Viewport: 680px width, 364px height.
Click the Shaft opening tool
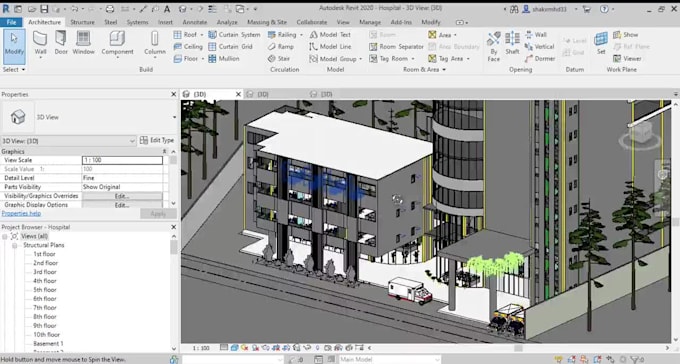(x=512, y=43)
